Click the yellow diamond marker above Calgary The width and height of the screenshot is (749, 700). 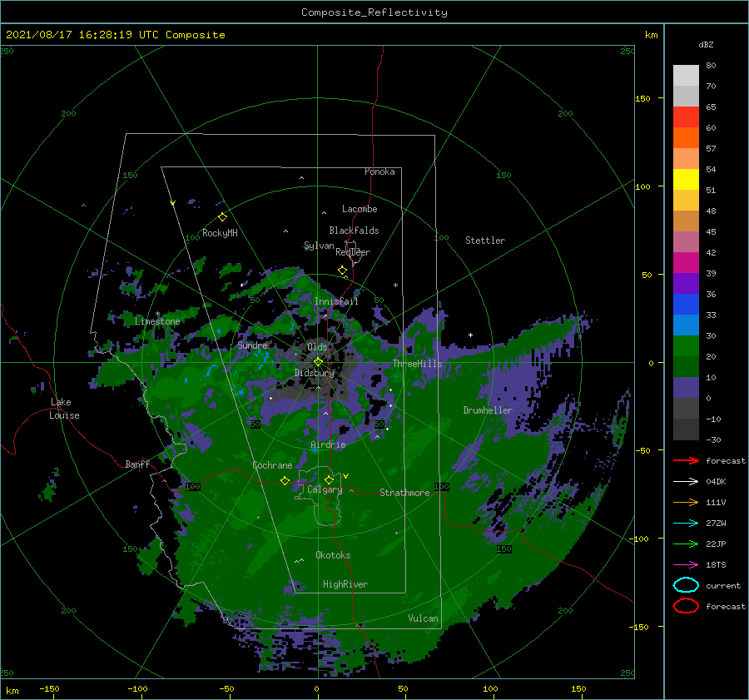329,479
